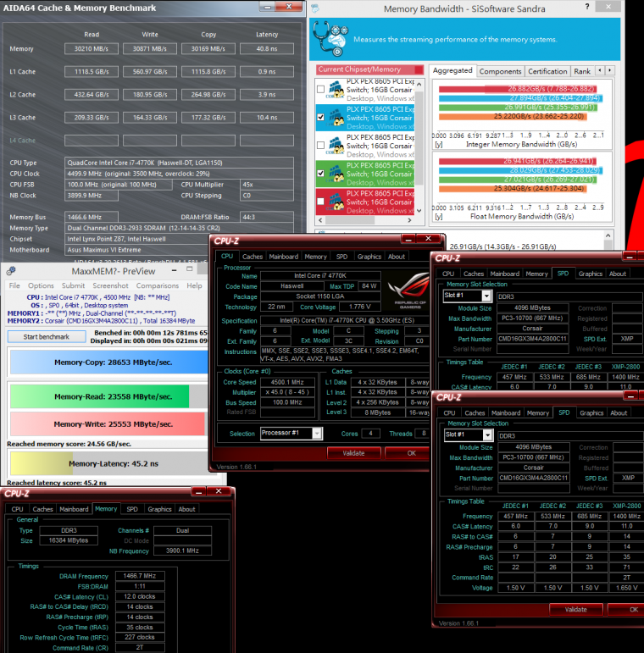Click the computer icon of the green-highlighted Sandra list row
The height and width of the screenshot is (653, 644).
336,174
